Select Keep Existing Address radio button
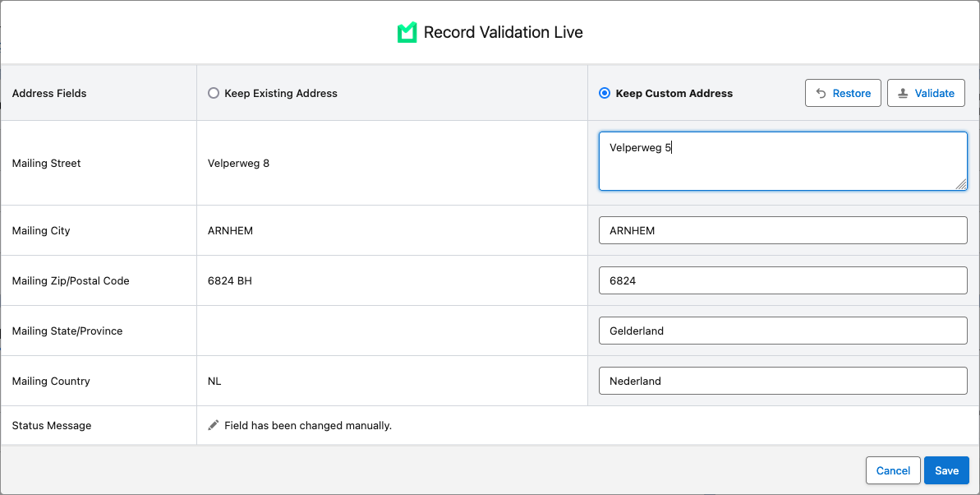Image resolution: width=980 pixels, height=495 pixels. [x=214, y=93]
